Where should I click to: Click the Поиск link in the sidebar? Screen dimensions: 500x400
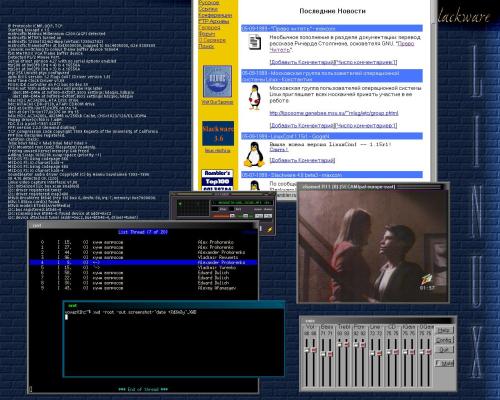coord(206,46)
